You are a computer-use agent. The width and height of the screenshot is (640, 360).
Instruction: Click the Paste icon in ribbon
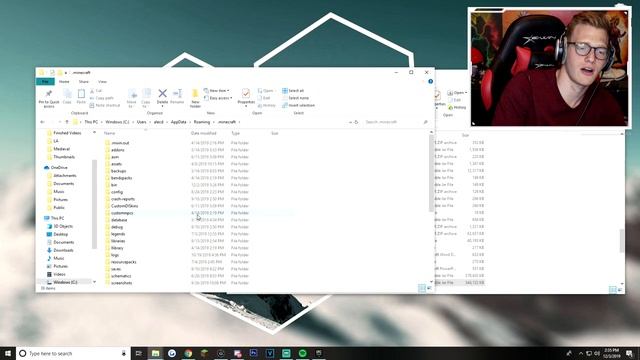tap(81, 94)
